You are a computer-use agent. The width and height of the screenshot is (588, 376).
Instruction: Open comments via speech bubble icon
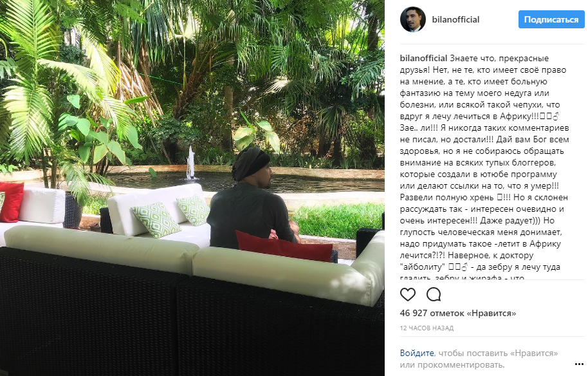click(434, 295)
